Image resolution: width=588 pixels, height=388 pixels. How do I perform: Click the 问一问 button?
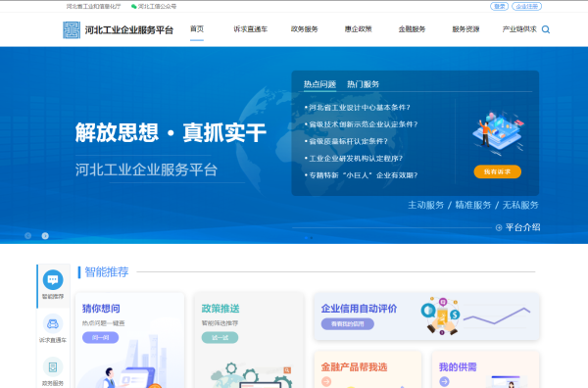point(101,338)
